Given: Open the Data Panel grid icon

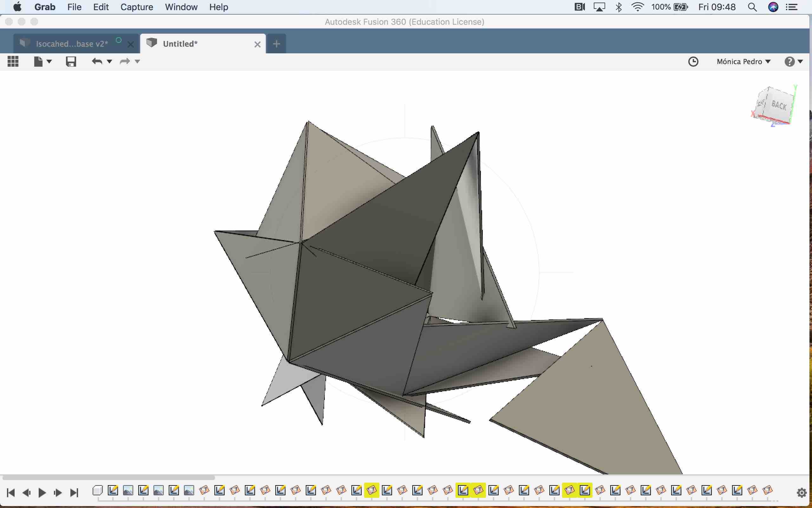Looking at the screenshot, I should [x=13, y=62].
